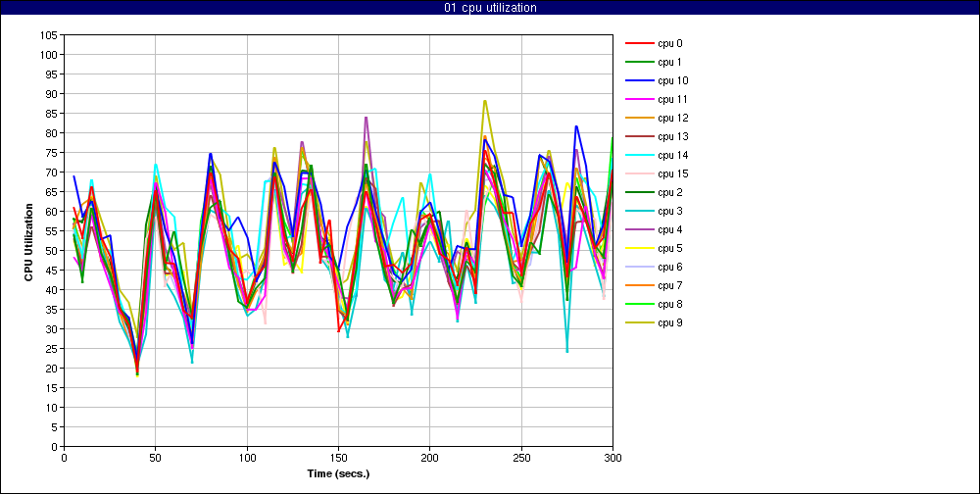Click the cpu 2 legend label
The width and height of the screenshot is (980, 494).
[x=669, y=192]
